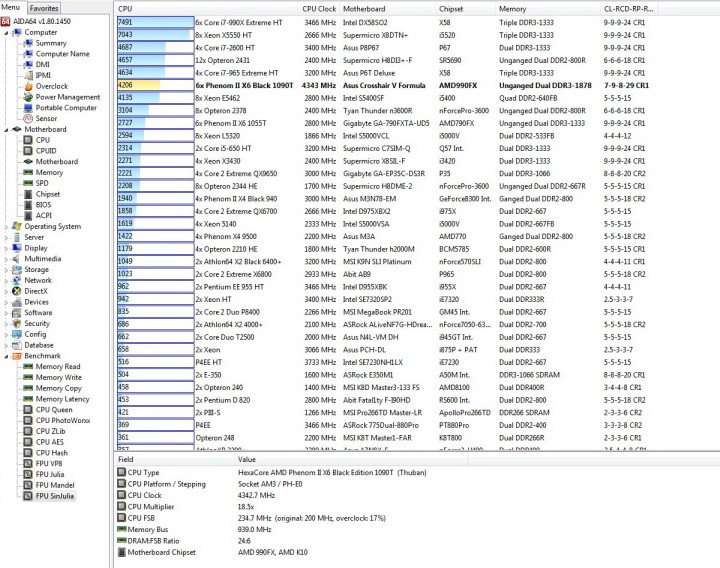Open the CPU Queen benchmark icon
This screenshot has height=568, width=720.
click(28, 410)
